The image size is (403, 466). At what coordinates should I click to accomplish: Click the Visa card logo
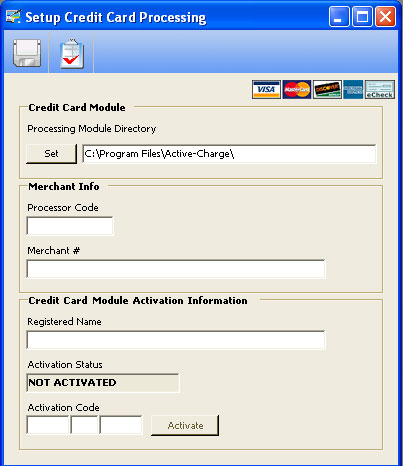(266, 89)
